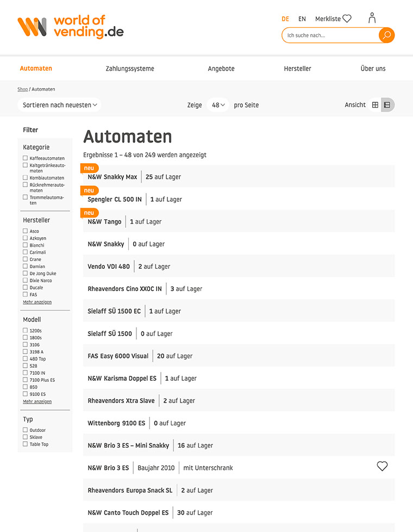Check the Kaffeeautomaten category filter
Image resolution: width=413 pixels, height=532 pixels.
point(26,158)
